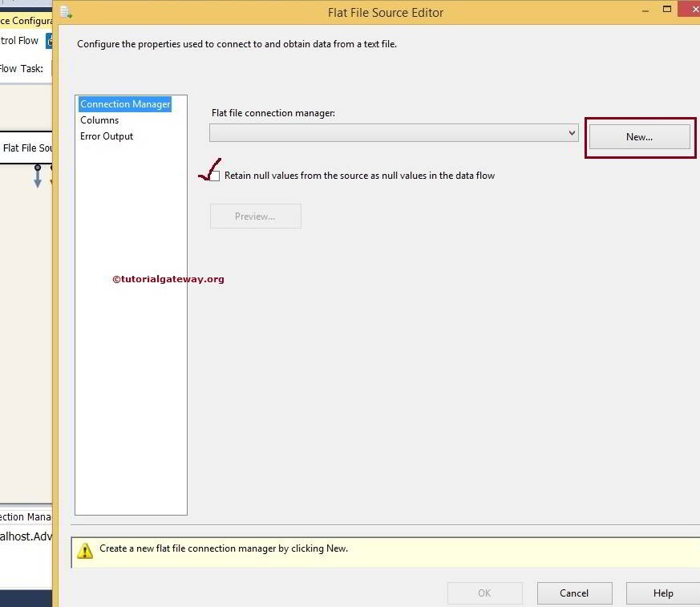Open Help for the editor
Screen dimensions: 700x607
tap(664, 593)
